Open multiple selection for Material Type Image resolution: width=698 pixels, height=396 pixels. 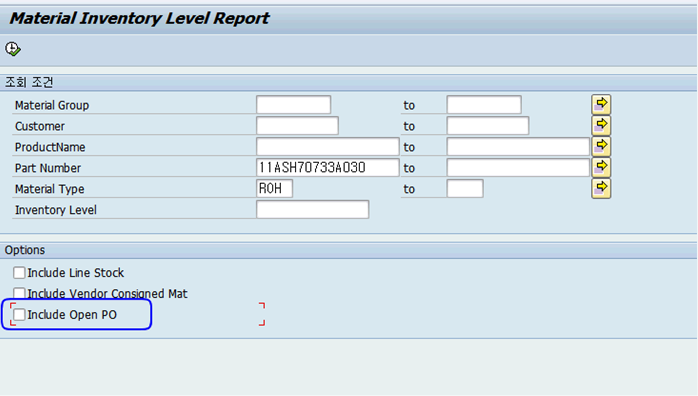point(601,188)
